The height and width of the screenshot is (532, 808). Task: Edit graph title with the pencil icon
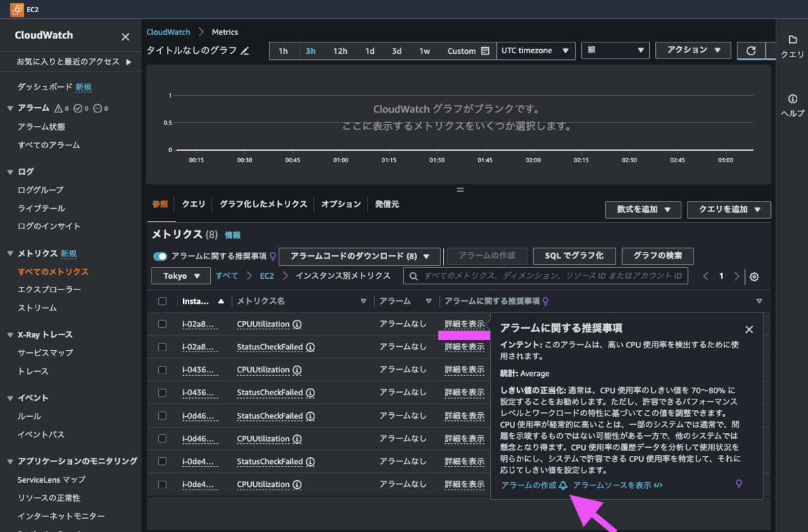tap(245, 51)
